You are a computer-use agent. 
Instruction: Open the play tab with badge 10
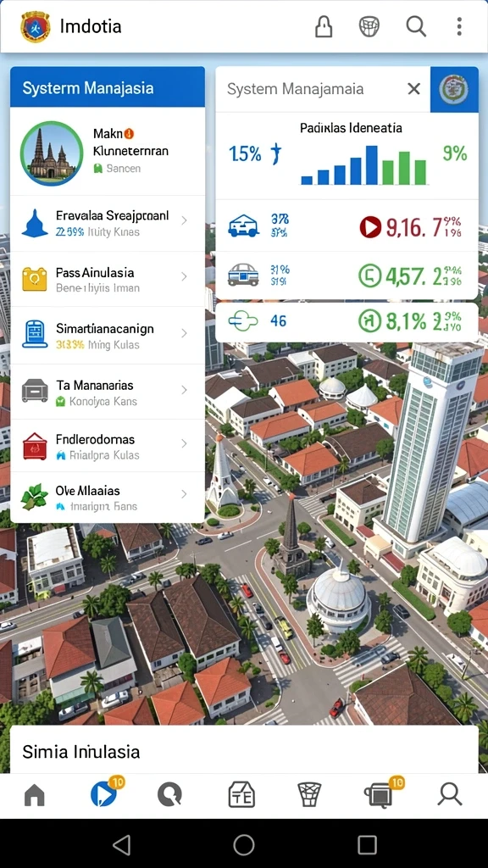104,793
